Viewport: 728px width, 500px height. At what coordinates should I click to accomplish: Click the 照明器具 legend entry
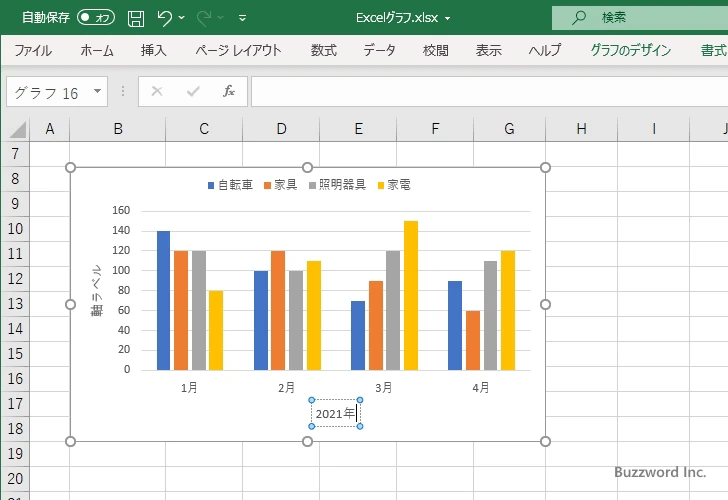click(x=337, y=185)
